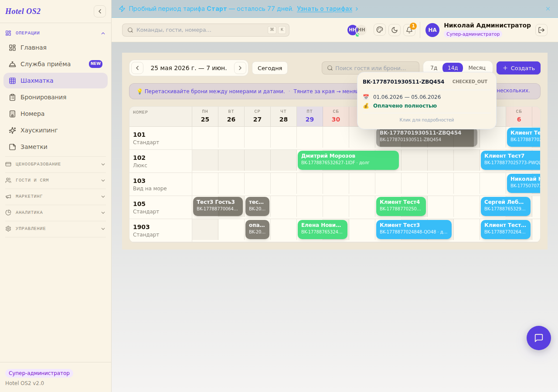Screen dimensions: 558x392
Task: Open Тест3 Гость3 booking in room 105
Action: (x=218, y=206)
